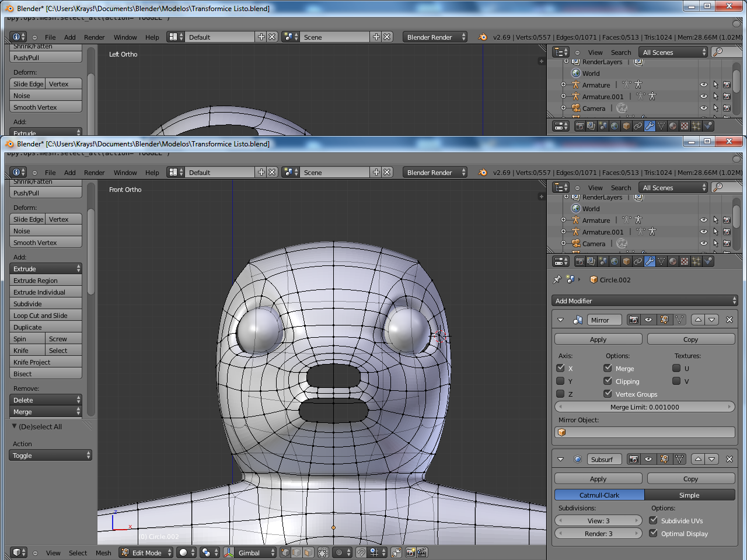Open Physics properties tab in front window
747x560 pixels.
point(708,261)
